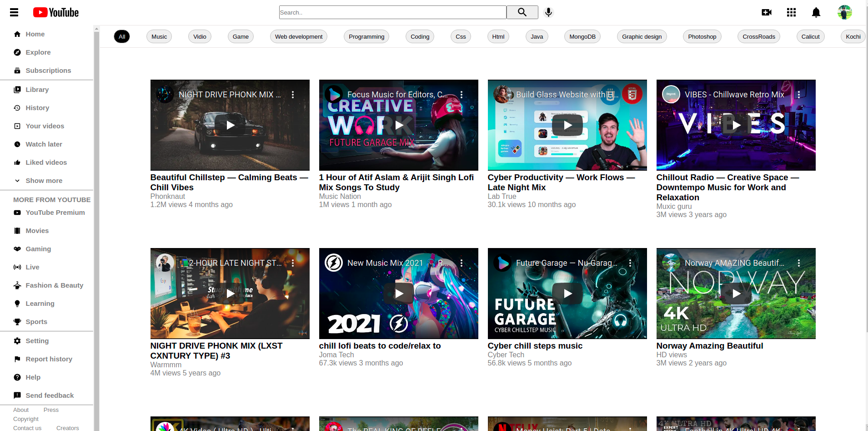Click the YouTube logo
This screenshot has height=431, width=868.
click(56, 12)
